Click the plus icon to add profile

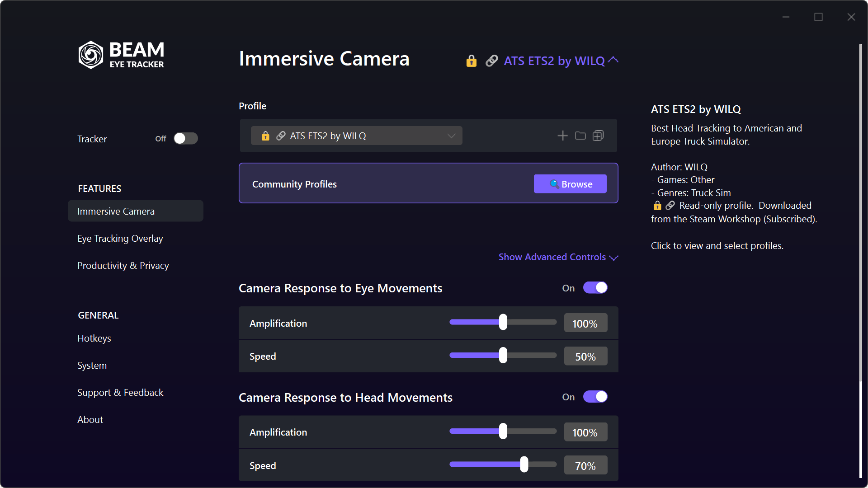tap(562, 136)
